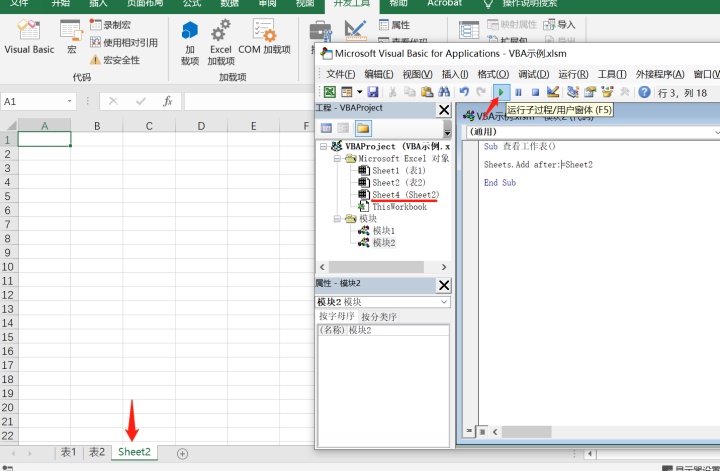
Task: Add a new sheet with the plus button
Action: pyautogui.click(x=182, y=454)
